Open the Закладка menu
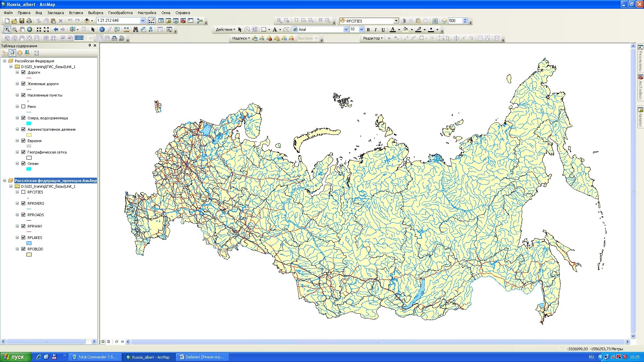 pyautogui.click(x=55, y=13)
